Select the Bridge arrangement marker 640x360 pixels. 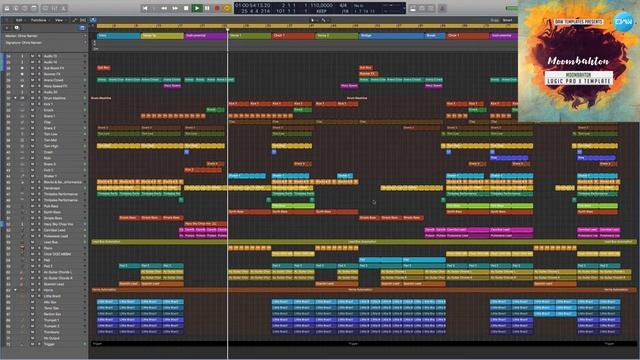click(392, 36)
